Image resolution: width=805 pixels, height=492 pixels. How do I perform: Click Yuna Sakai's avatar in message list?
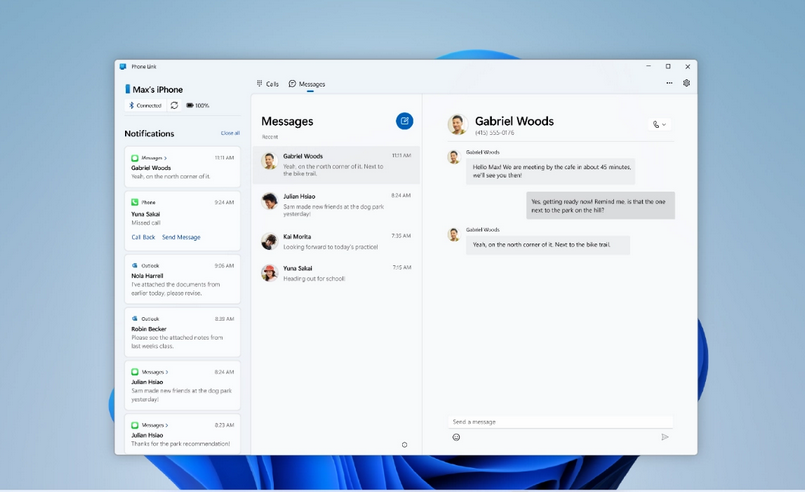click(x=270, y=273)
